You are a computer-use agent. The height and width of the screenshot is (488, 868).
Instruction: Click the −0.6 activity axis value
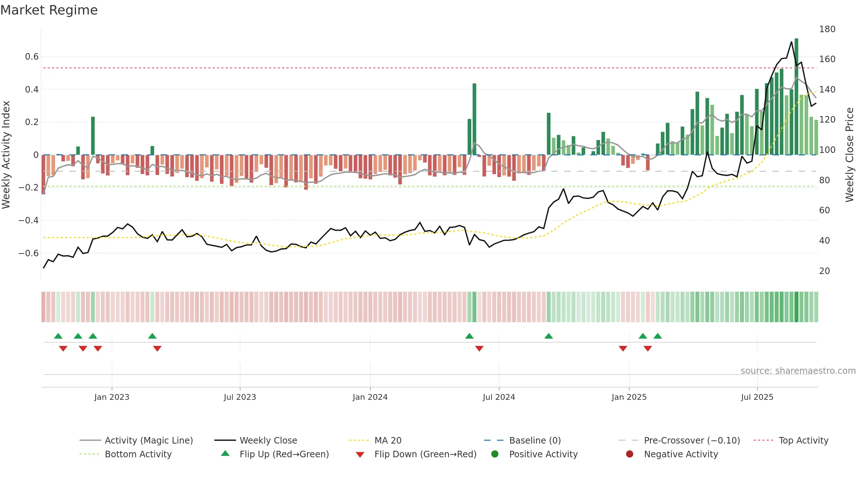point(28,253)
